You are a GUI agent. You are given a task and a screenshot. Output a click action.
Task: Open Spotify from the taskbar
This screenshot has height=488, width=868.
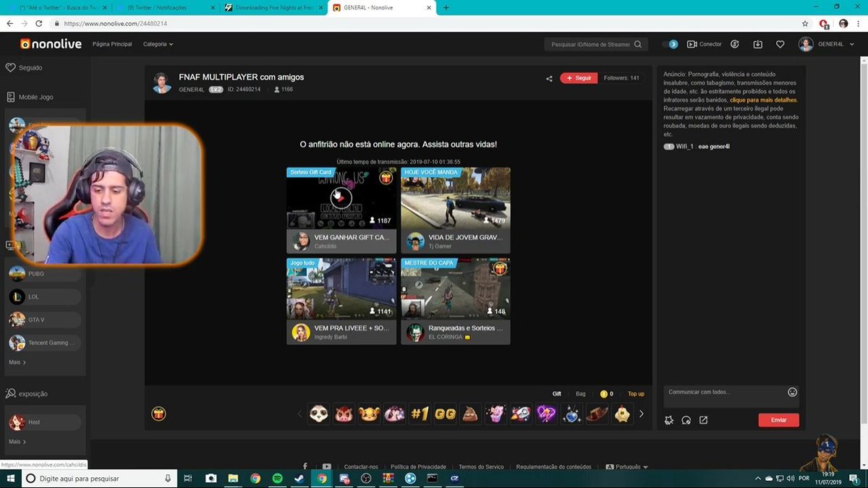[x=277, y=478]
